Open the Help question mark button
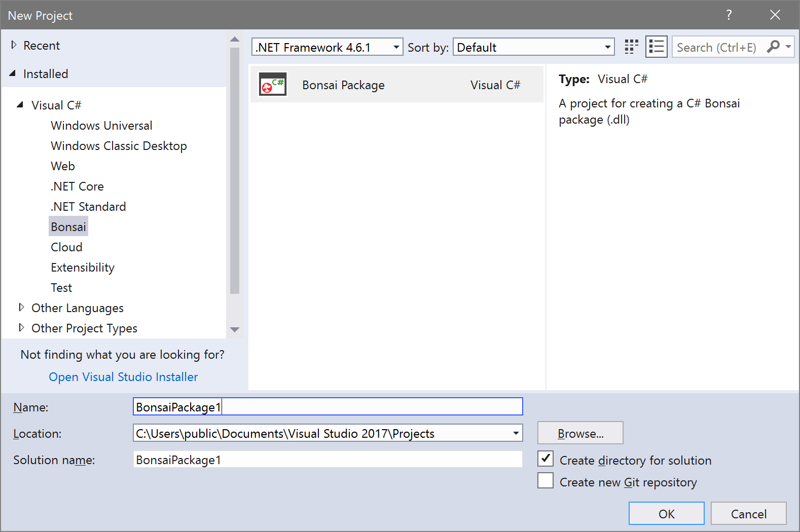 point(729,15)
